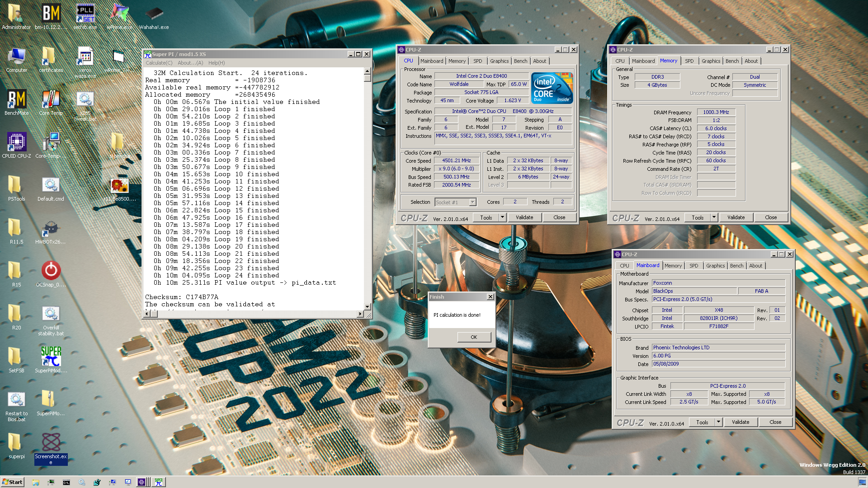
Task: Select the SuperPiMod shortcut with Super Pi logo
Action: click(51, 360)
